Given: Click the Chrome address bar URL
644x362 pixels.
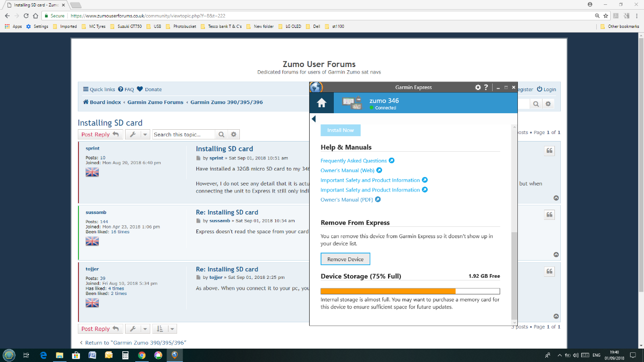Looking at the screenshot, I should pyautogui.click(x=148, y=16).
